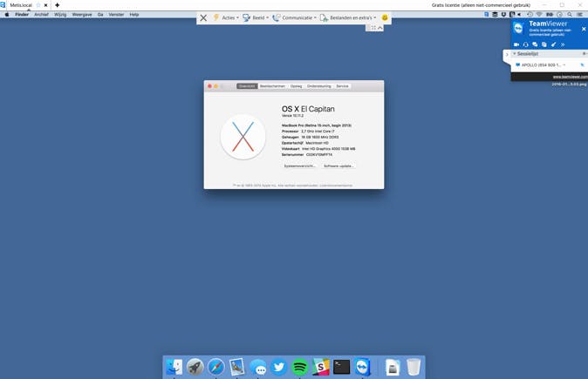
Task: Open Safari from the Dock
Action: point(216,367)
